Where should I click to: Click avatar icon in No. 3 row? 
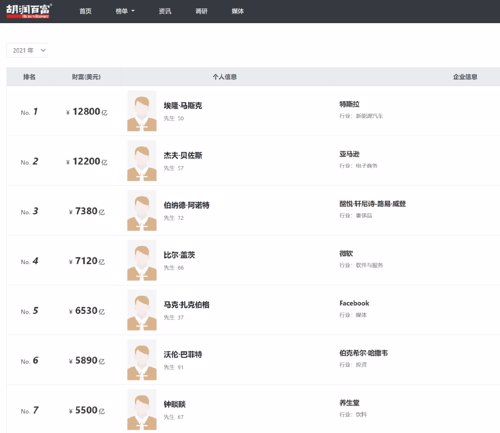pyautogui.click(x=142, y=210)
